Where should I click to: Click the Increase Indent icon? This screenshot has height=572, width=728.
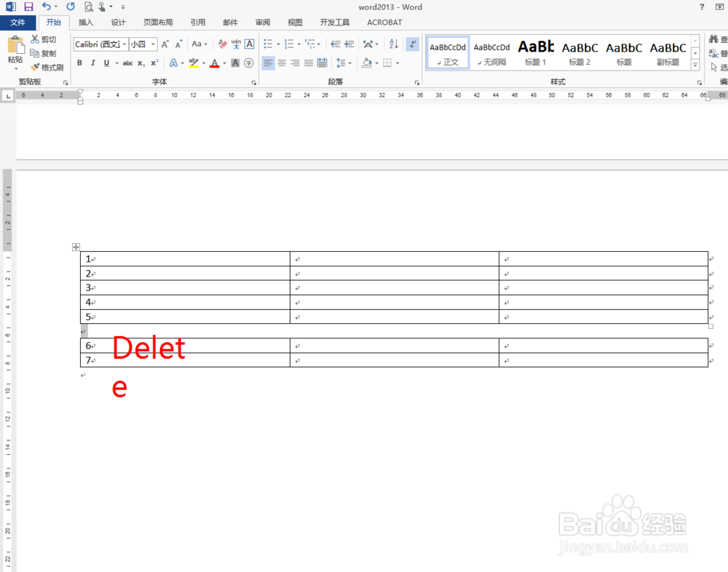coord(349,44)
